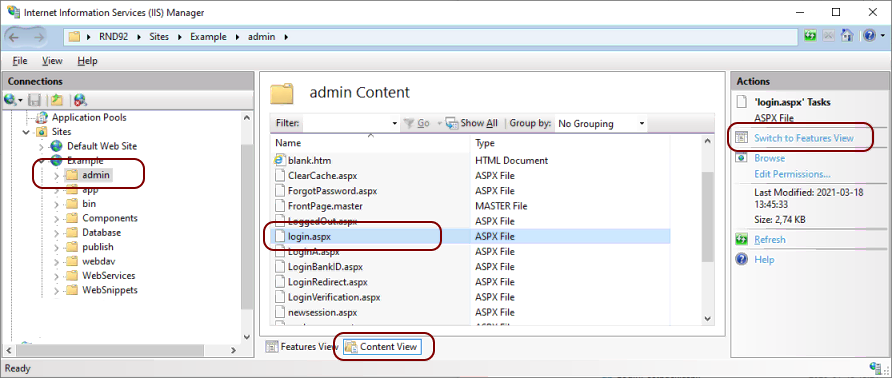Select the admin folder in the tree

[96, 175]
